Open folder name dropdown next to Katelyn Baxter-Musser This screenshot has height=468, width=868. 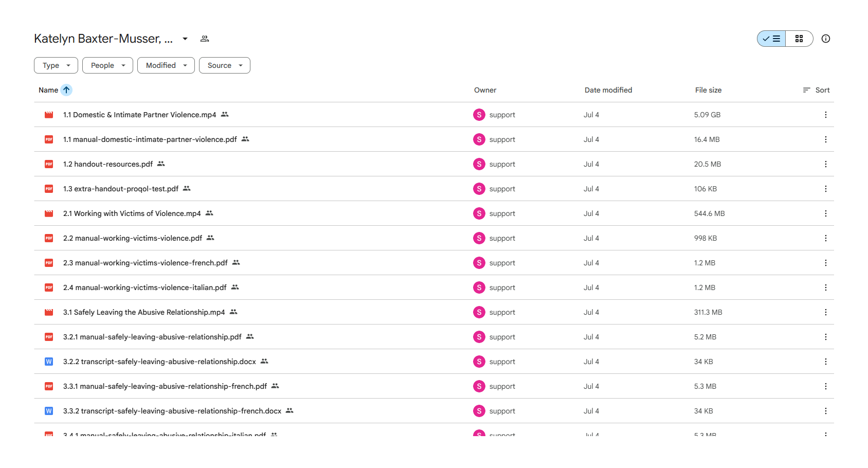185,39
